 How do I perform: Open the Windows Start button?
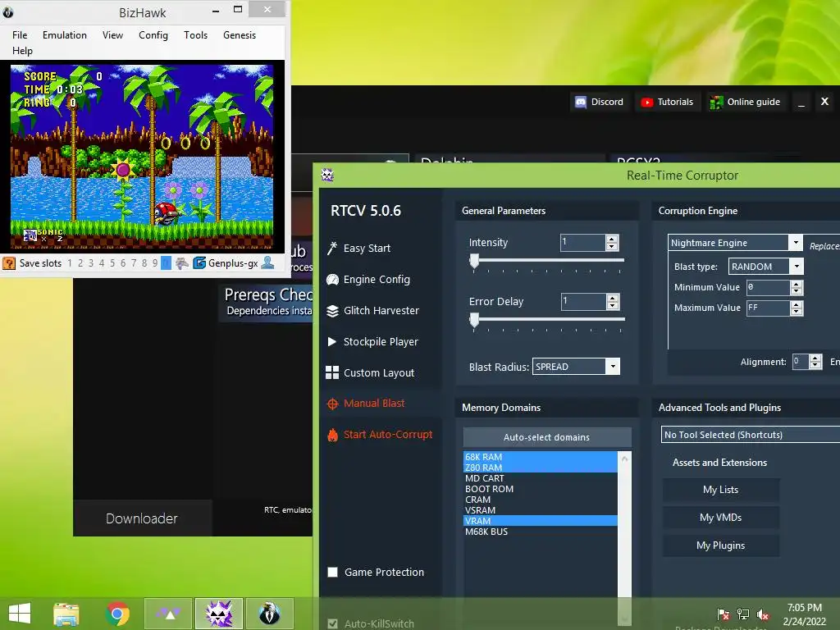click(20, 614)
